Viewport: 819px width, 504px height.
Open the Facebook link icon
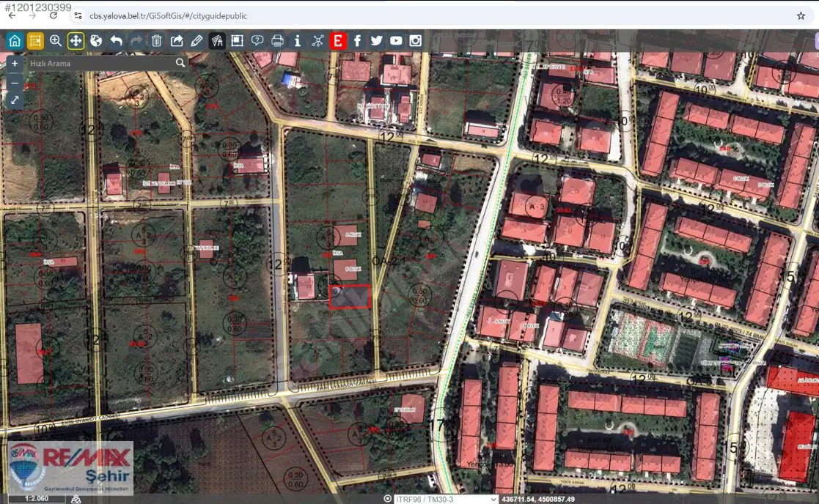point(357,41)
